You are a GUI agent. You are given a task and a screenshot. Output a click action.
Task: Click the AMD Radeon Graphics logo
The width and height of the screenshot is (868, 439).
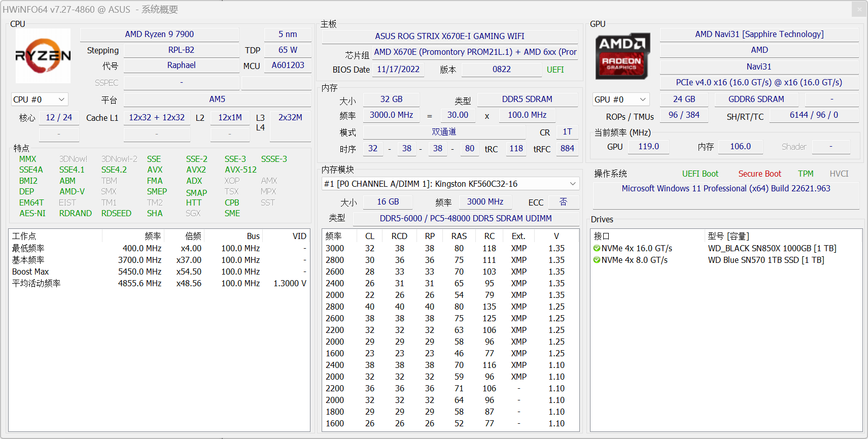click(622, 56)
